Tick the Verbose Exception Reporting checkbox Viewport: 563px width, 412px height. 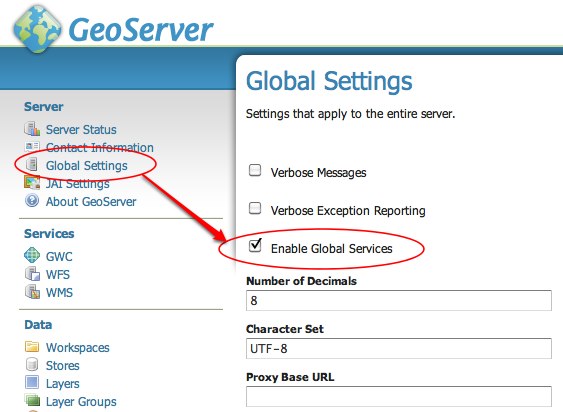[x=255, y=208]
